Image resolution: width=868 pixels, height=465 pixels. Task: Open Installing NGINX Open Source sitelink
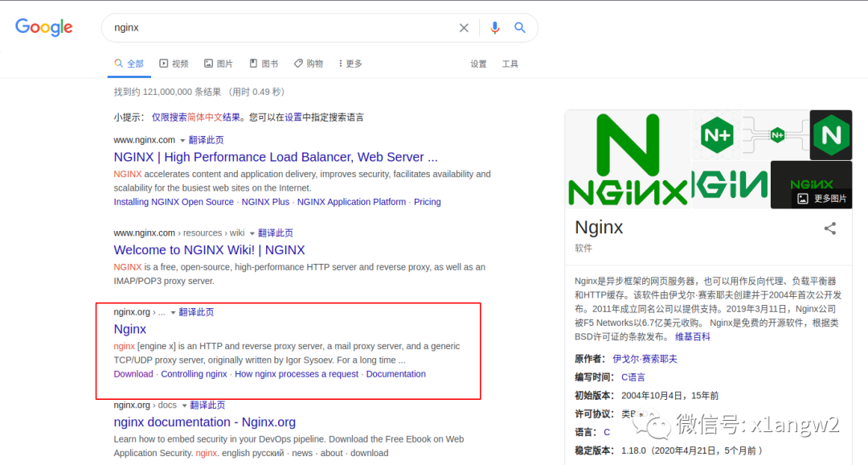point(174,202)
